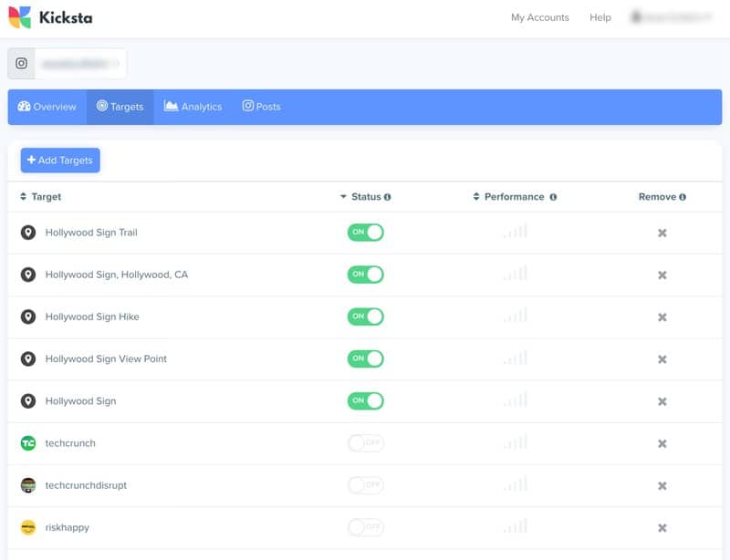Screen dimensions: 730x560
Task: Click the Add Targets button
Action: [x=60, y=161]
